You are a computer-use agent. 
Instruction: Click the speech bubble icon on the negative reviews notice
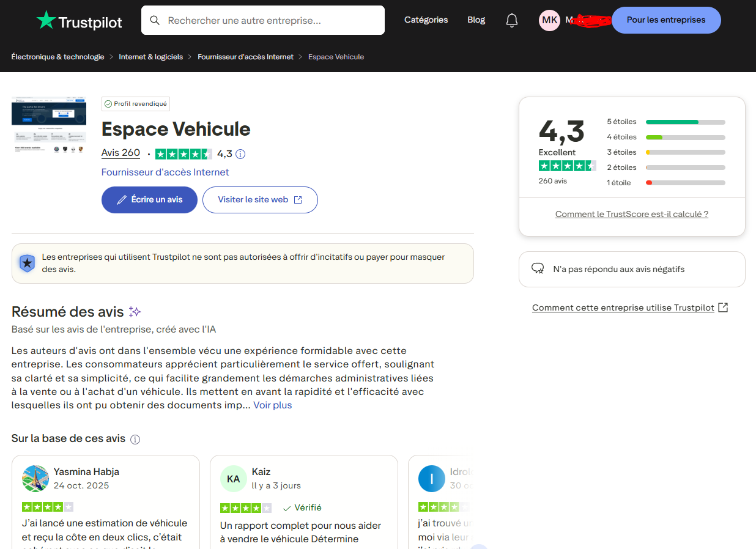538,268
